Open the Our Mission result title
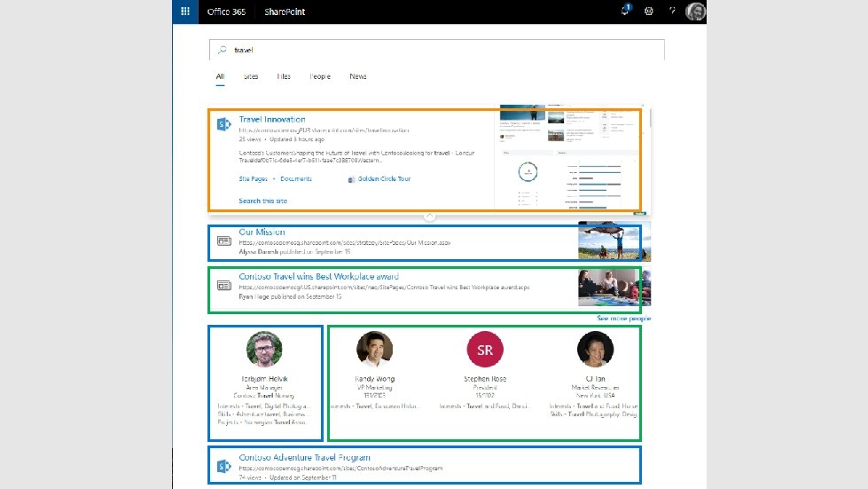The width and height of the screenshot is (868, 489). pyautogui.click(x=262, y=232)
